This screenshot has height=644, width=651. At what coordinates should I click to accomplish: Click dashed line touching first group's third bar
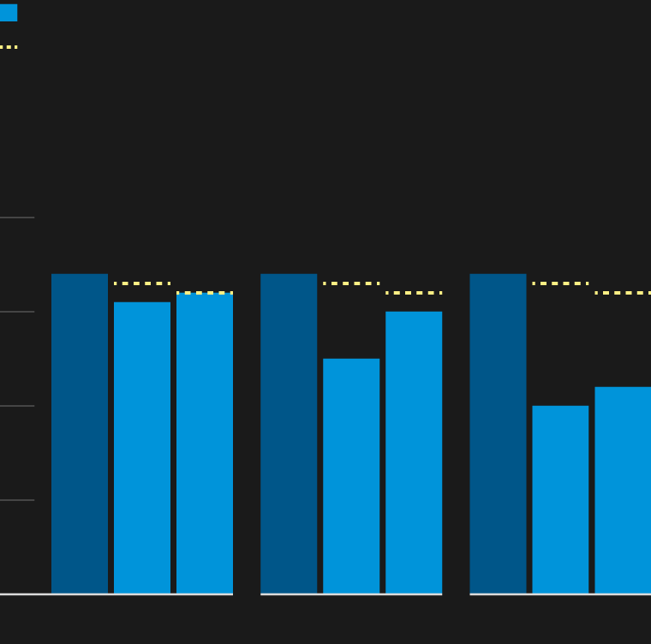(x=205, y=293)
